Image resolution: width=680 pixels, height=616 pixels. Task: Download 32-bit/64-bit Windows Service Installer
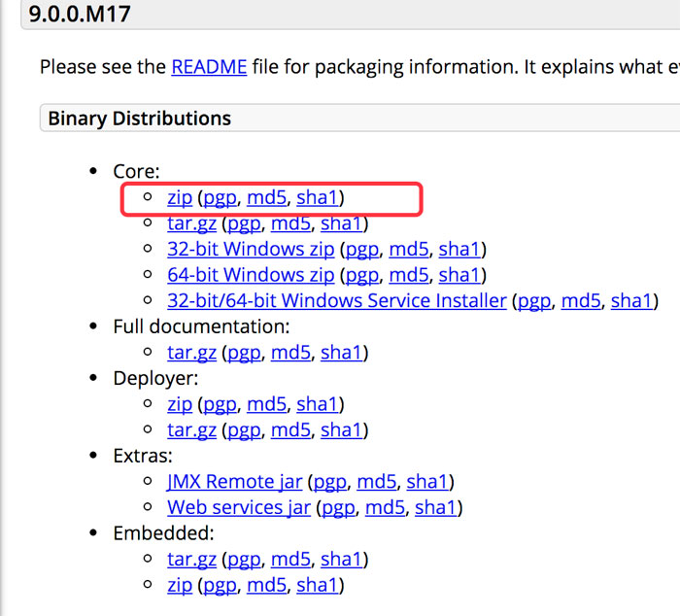click(x=337, y=301)
